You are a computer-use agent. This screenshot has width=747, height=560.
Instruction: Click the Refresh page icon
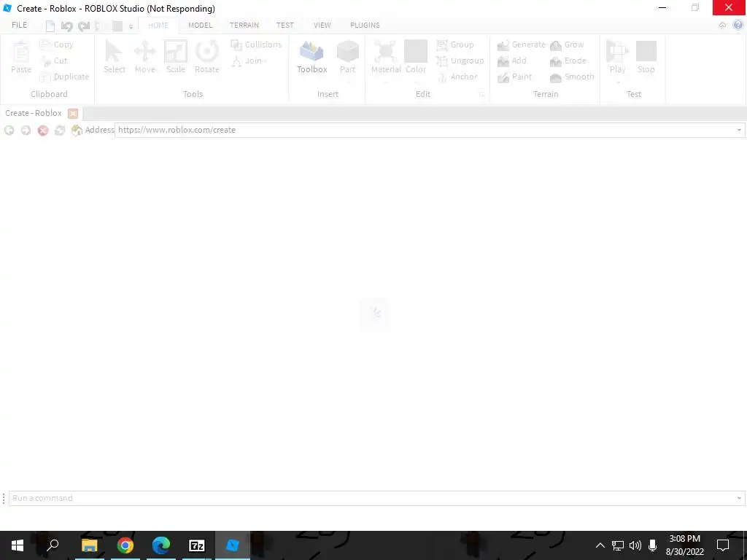[60, 130]
